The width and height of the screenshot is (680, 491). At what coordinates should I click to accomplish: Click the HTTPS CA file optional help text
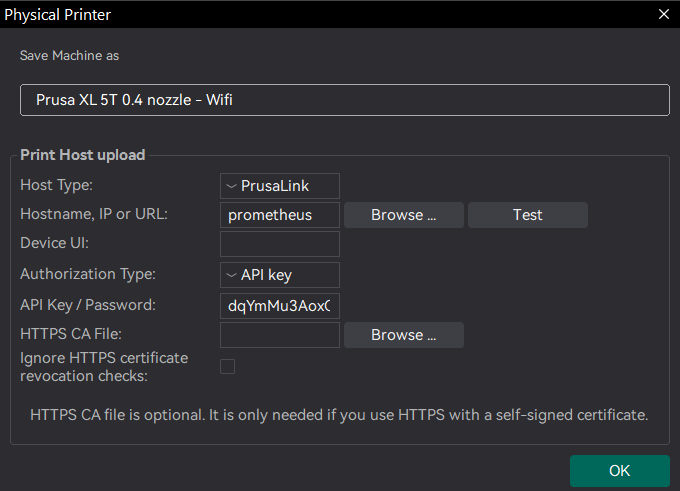click(x=339, y=414)
